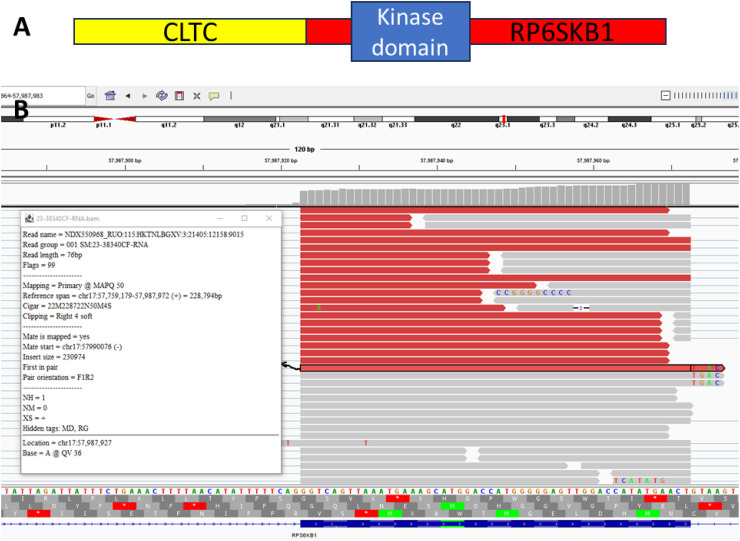This screenshot has width=740, height=541.
Task: Click the Go button beside locus box
Action: pyautogui.click(x=90, y=96)
